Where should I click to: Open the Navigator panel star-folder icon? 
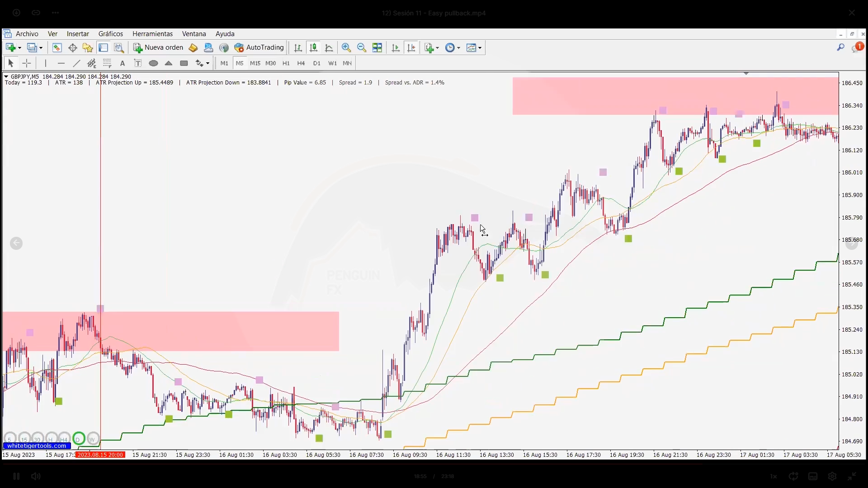(88, 47)
